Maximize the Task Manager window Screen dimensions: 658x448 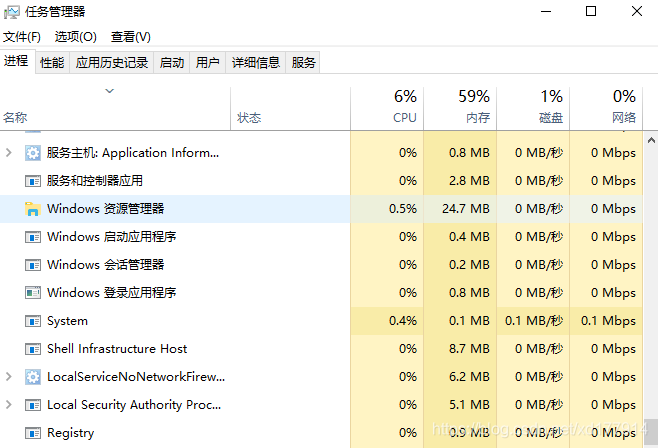tap(591, 11)
